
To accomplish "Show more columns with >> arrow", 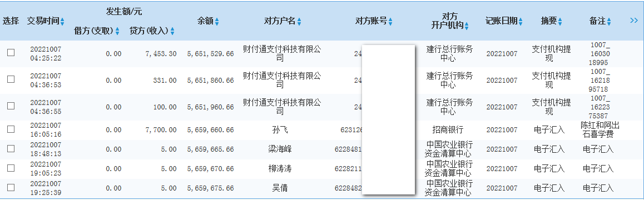I will point(634,21).
